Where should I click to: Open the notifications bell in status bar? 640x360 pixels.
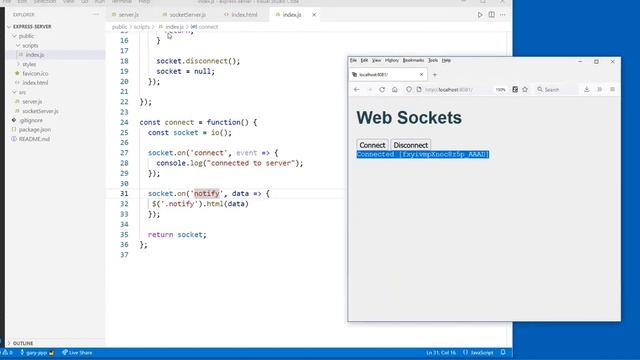pos(503,353)
